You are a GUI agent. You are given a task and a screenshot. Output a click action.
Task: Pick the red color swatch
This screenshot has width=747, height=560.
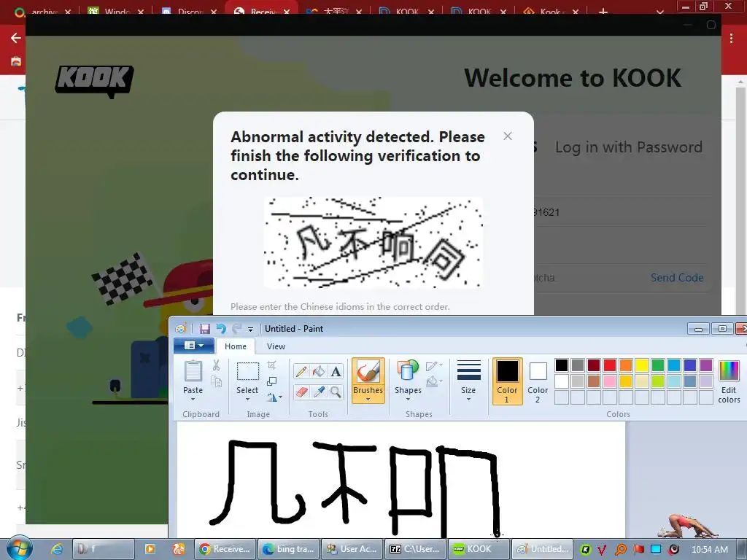point(610,365)
